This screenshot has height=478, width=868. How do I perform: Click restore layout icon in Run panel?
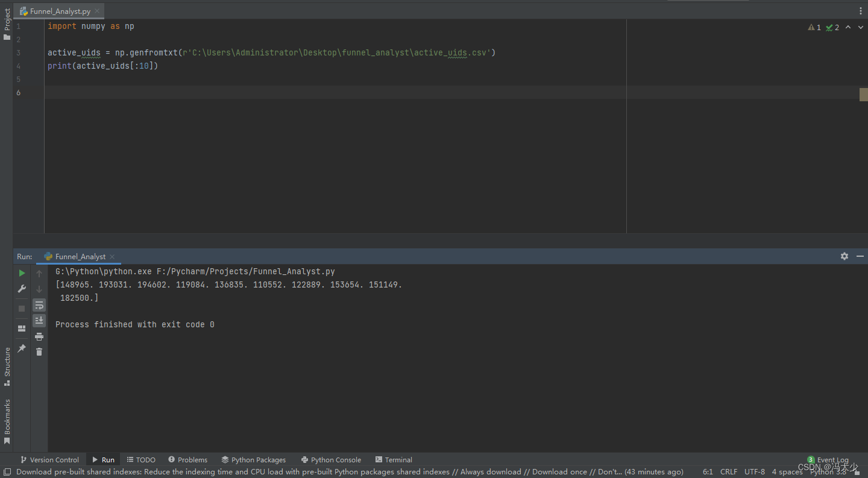click(22, 329)
